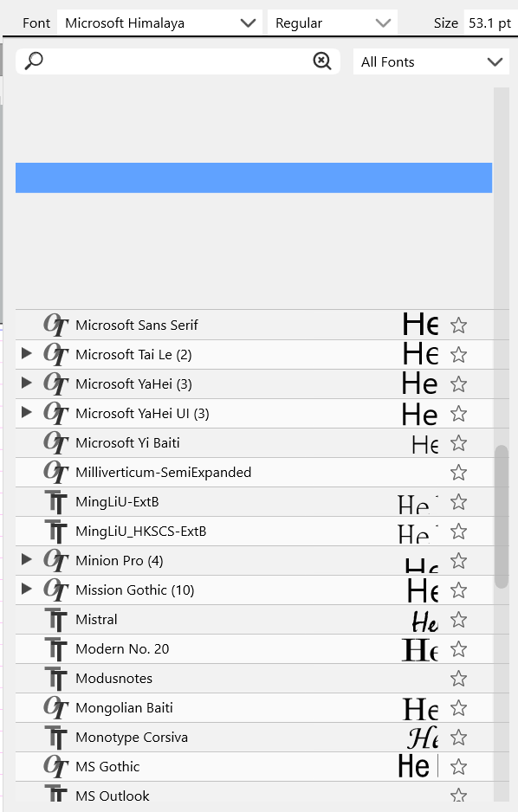The image size is (518, 812).
Task: Favorite the Minion Pro font family
Action: (458, 561)
